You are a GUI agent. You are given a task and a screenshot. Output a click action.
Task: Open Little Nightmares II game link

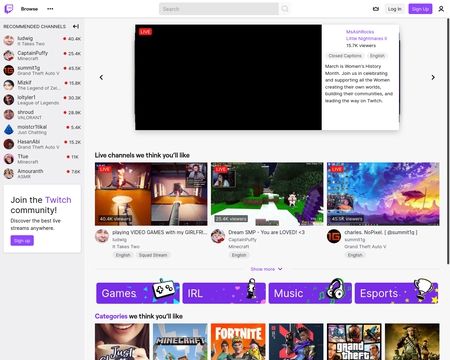click(366, 38)
